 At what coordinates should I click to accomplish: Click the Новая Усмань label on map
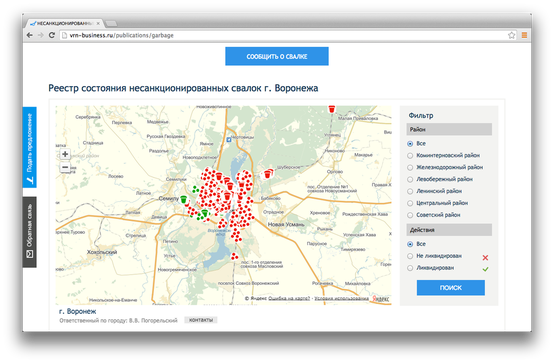[x=286, y=224]
